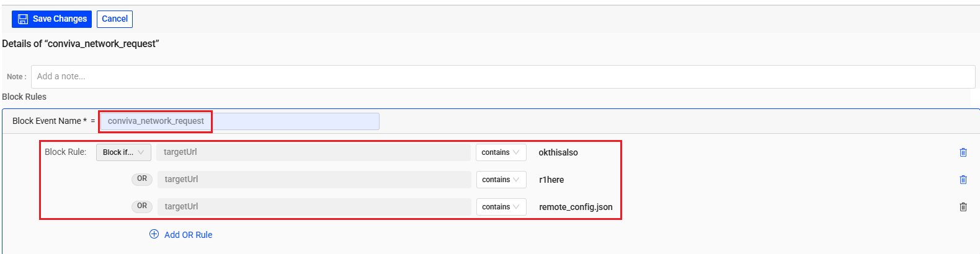Expand the contains dropdown for okthisalso

click(501, 152)
